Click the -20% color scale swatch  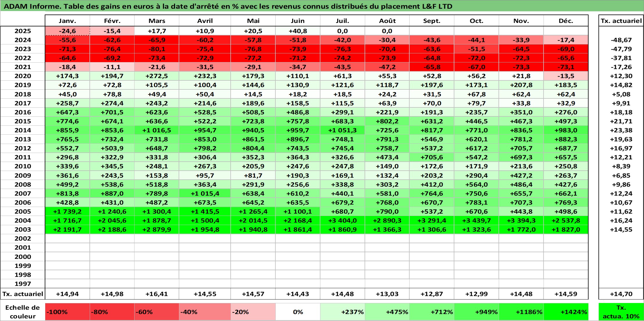(253, 312)
